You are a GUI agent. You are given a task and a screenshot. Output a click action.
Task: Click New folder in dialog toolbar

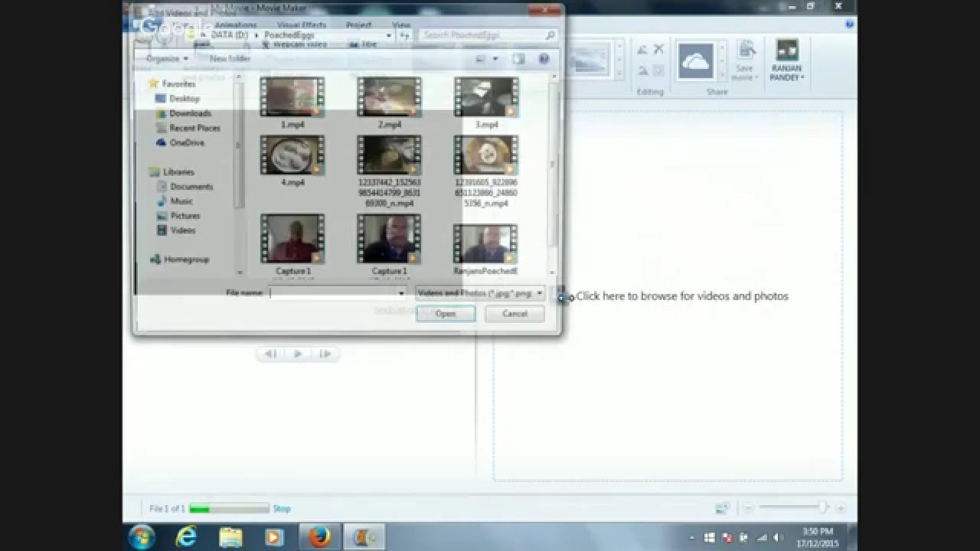click(230, 59)
